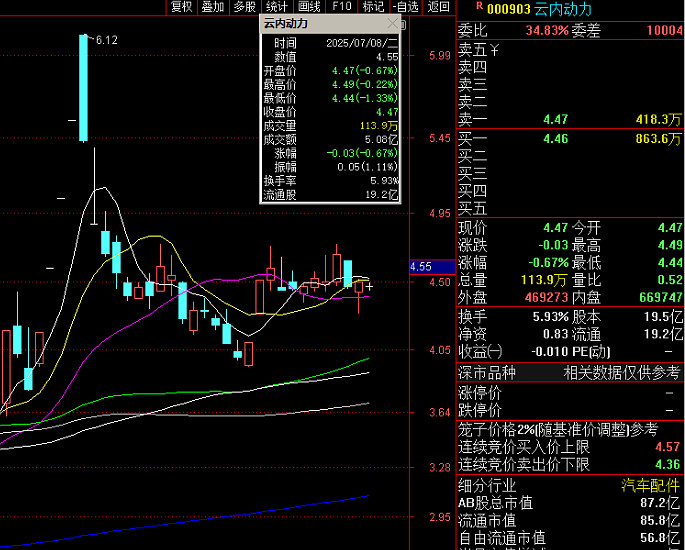Click the ¥ icon next to 卖五
The image size is (685, 550).
point(493,49)
